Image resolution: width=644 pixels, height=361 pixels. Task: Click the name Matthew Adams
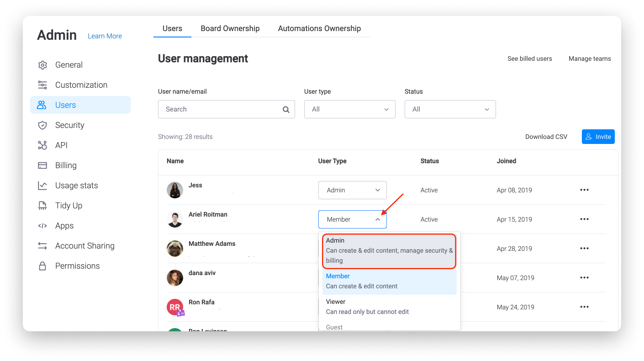pos(212,244)
